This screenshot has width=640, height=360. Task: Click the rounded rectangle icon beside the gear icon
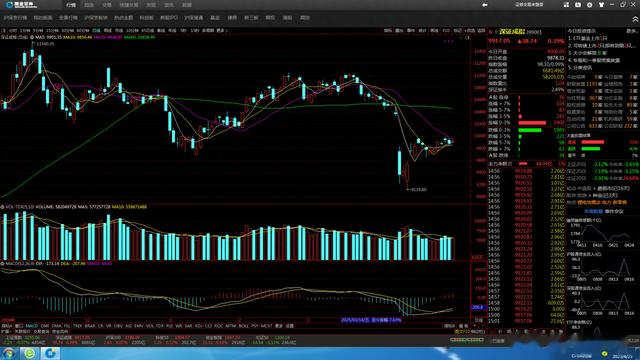578,5
